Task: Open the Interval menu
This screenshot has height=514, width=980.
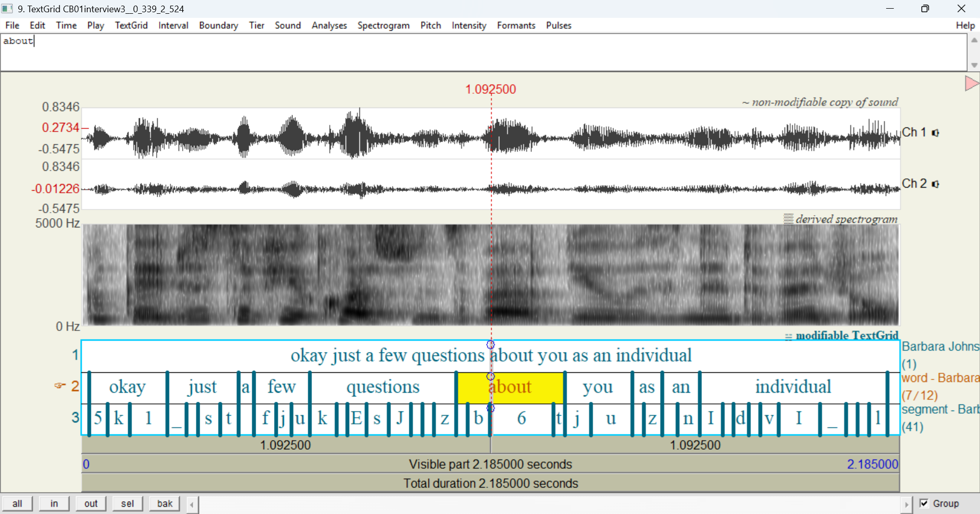Action: pyautogui.click(x=173, y=25)
